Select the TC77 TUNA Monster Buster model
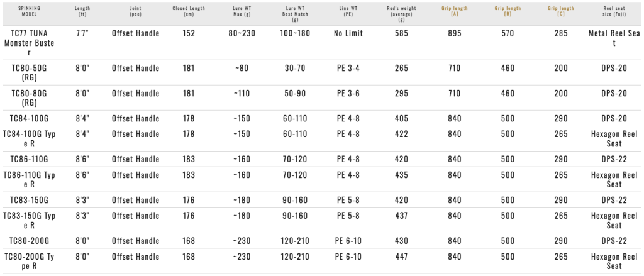 point(30,43)
